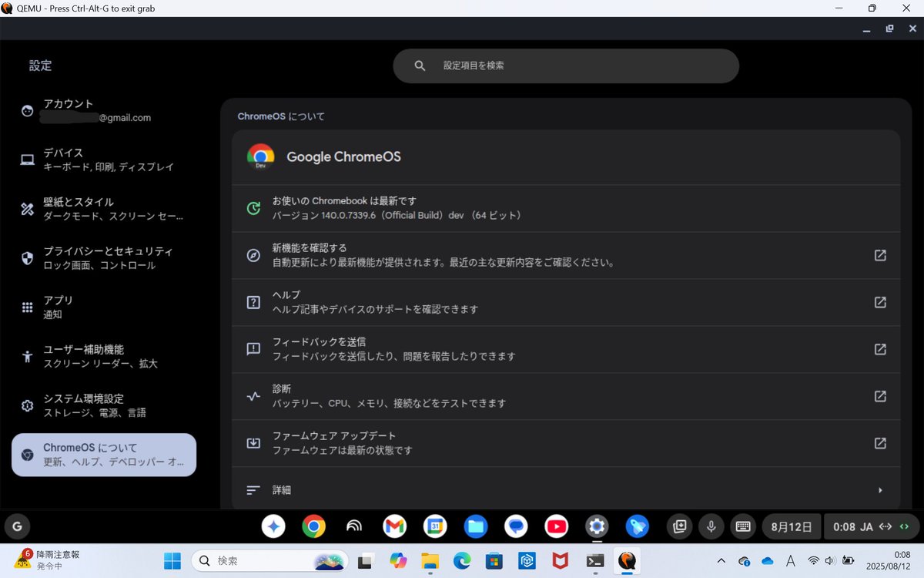Click the Windows taskbar 検索 search box
Image resolution: width=924 pixels, height=578 pixels.
[269, 560]
